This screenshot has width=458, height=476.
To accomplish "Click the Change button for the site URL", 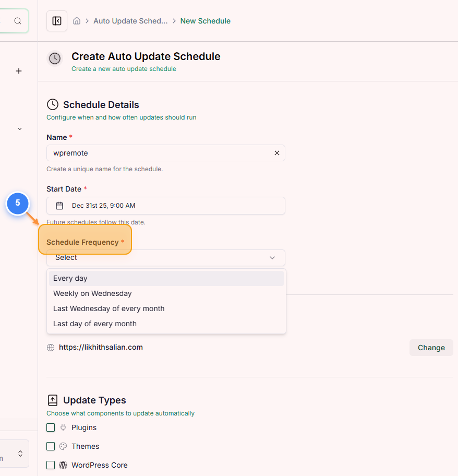I will pos(431,347).
